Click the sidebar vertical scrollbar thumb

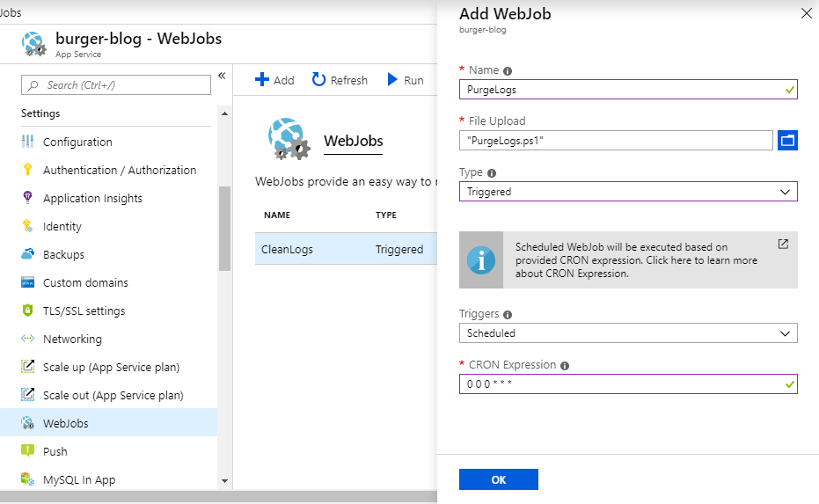(x=224, y=228)
